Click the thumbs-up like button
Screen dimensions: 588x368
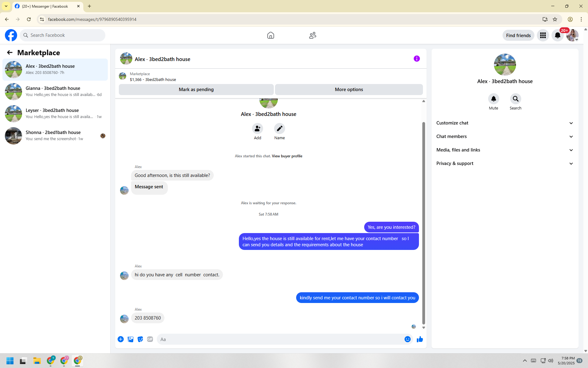click(x=420, y=339)
